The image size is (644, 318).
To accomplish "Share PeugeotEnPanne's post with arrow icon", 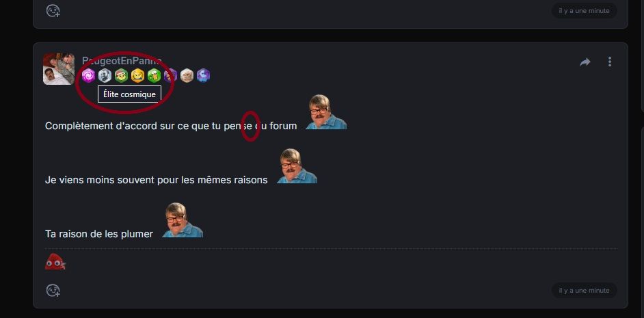I will 585,62.
